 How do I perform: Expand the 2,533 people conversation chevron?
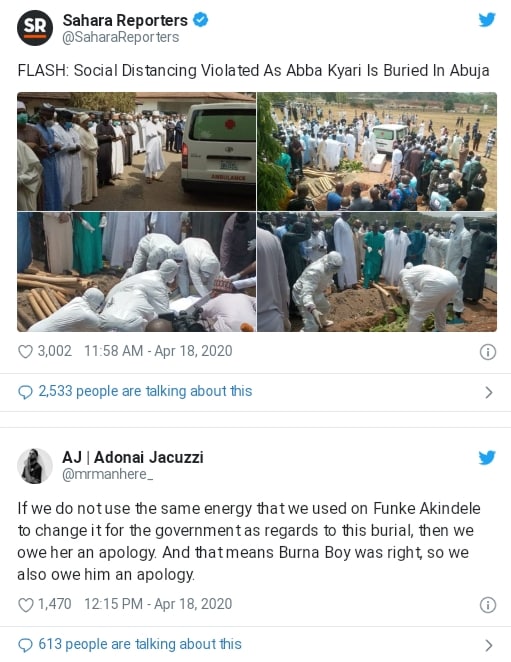pos(489,392)
